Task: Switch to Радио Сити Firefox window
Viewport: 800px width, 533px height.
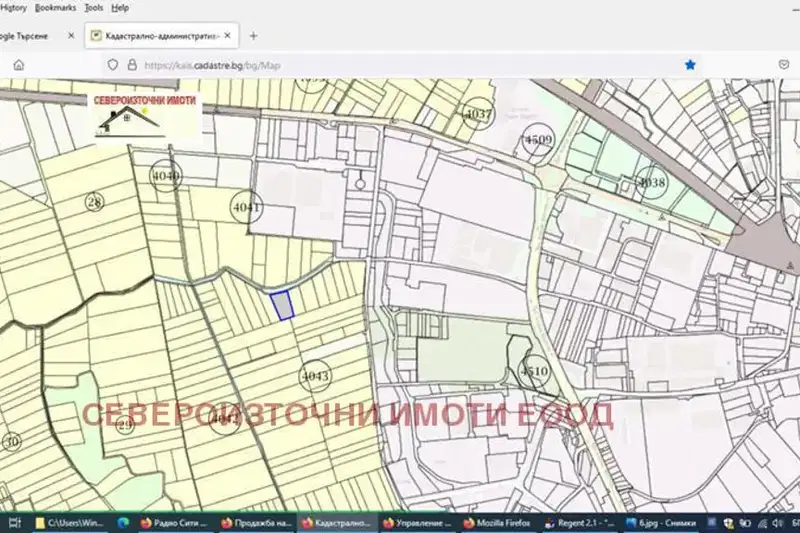Action: (174, 523)
